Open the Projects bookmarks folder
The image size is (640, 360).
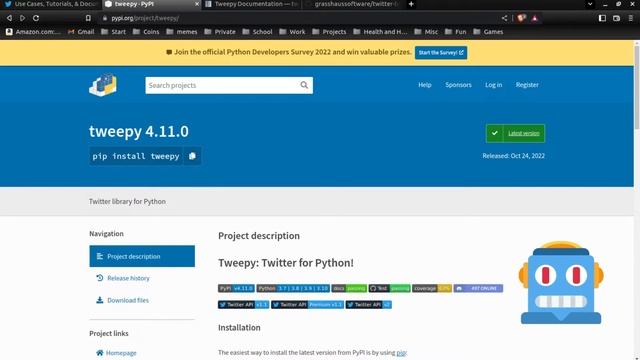click(329, 32)
